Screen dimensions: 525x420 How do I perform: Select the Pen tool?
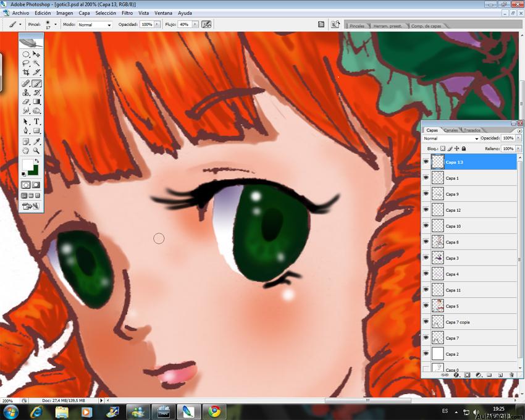(26, 130)
